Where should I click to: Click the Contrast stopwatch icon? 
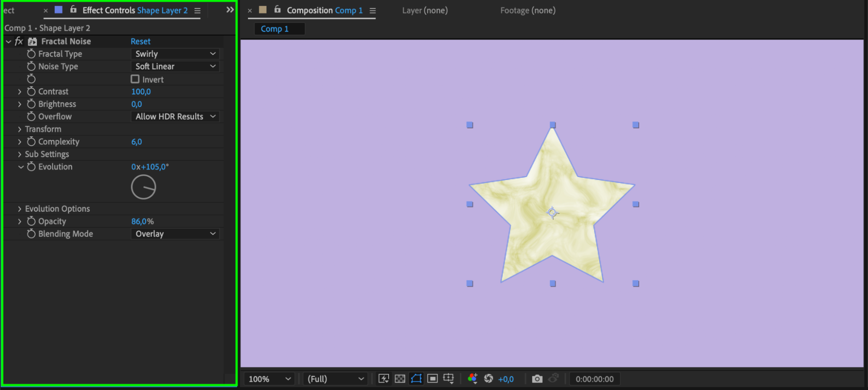[31, 92]
